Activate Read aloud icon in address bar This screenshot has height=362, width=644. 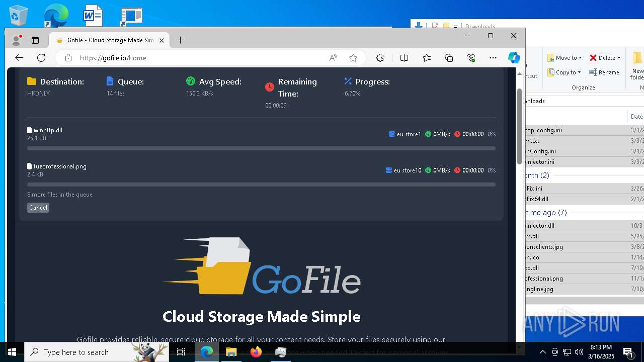pos(333,58)
